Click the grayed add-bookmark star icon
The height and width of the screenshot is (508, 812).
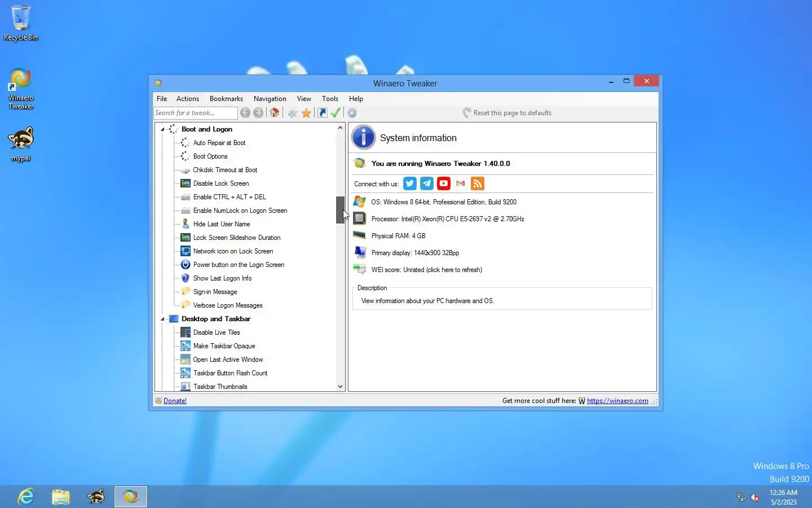[x=293, y=113]
